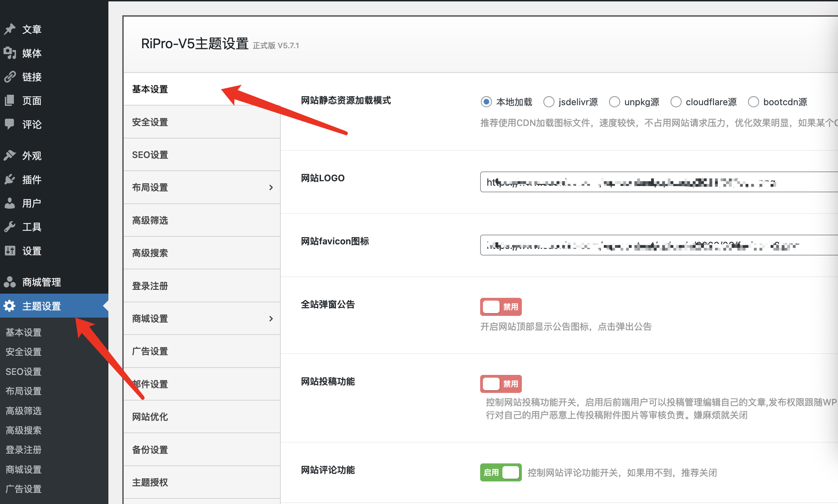Click the appearance brush icon for 外观
The image size is (838, 504).
point(10,156)
